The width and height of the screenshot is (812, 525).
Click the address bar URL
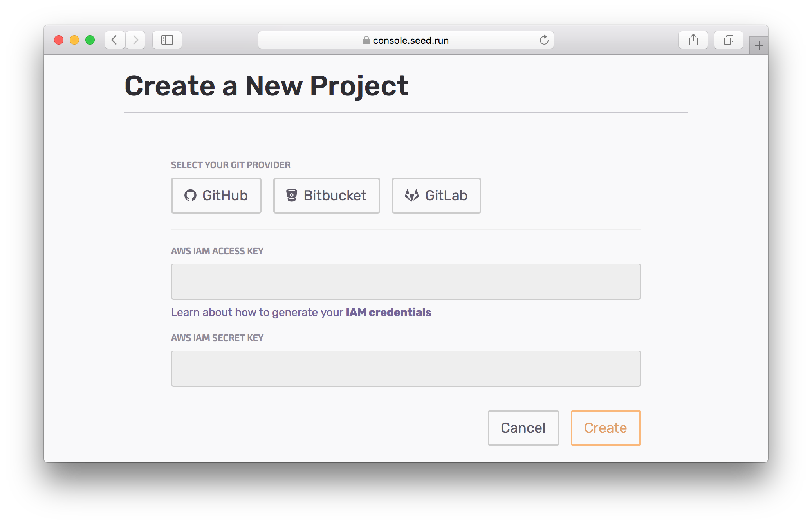pos(410,40)
